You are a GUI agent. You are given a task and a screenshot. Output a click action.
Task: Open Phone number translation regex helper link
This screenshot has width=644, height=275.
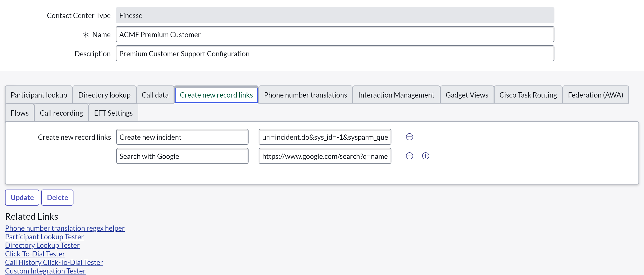point(65,228)
